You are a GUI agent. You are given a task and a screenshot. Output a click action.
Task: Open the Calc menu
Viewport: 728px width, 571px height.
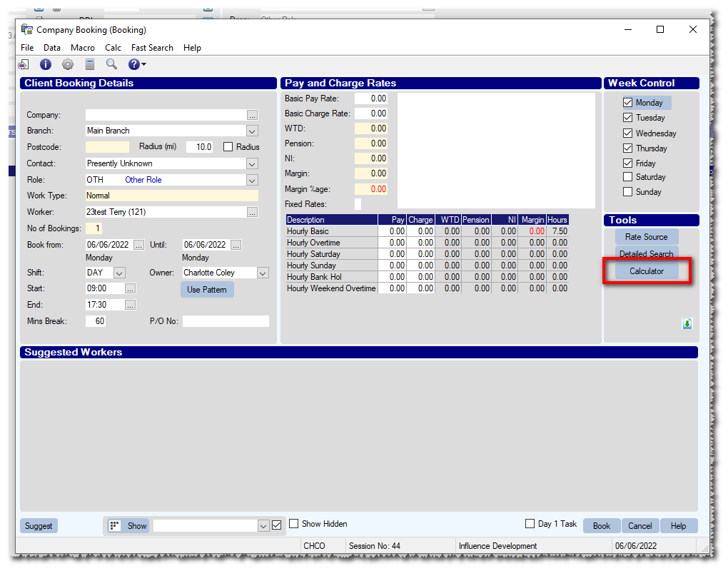click(x=113, y=48)
